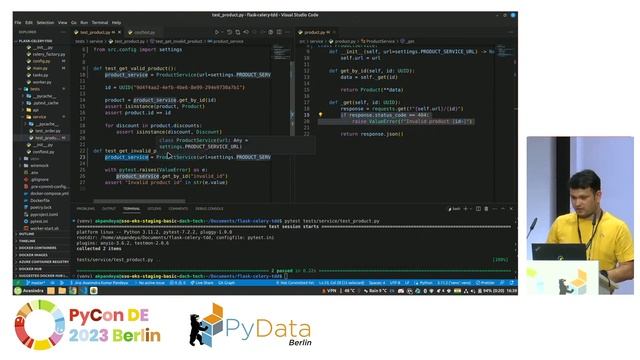Screen dimensions: 640x360
Task: Expand the wiremock folder
Action: [39, 166]
